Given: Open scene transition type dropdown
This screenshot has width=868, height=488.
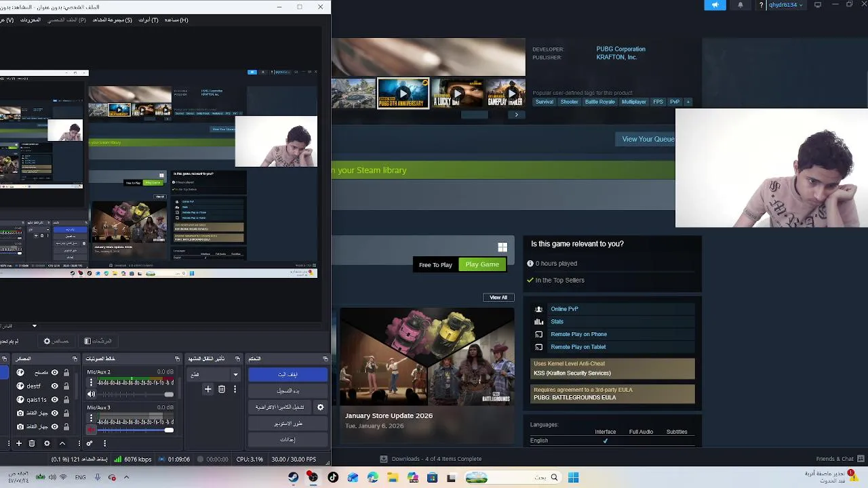Looking at the screenshot, I should 214,374.
